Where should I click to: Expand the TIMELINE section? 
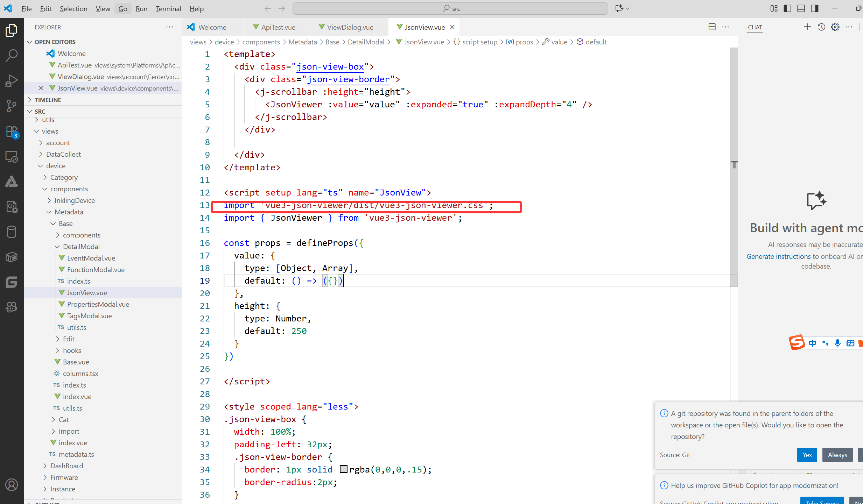(x=48, y=100)
